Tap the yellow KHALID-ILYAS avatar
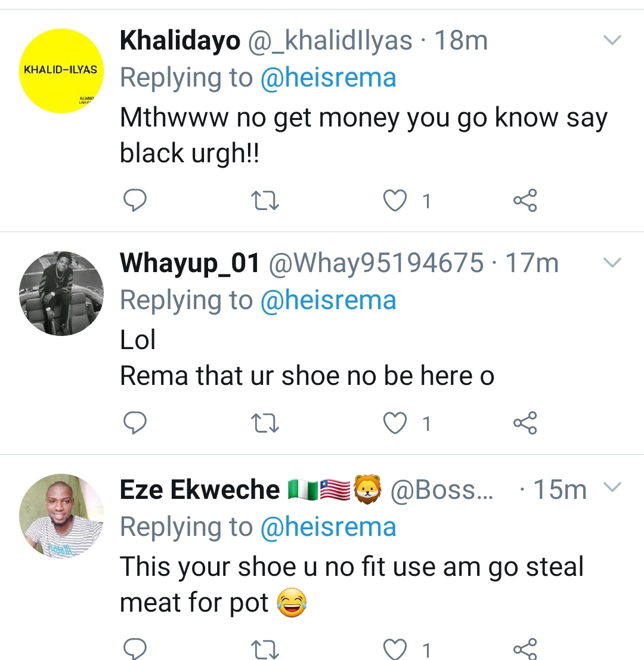 (62, 71)
